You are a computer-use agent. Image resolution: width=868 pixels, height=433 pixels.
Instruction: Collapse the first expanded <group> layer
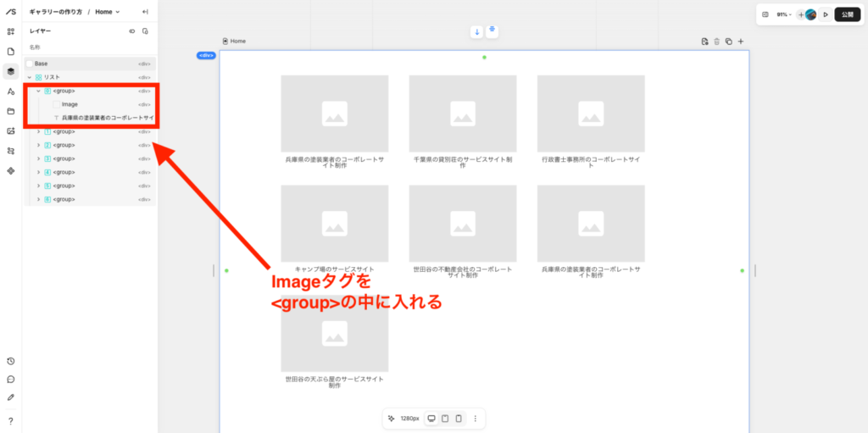pos(38,91)
